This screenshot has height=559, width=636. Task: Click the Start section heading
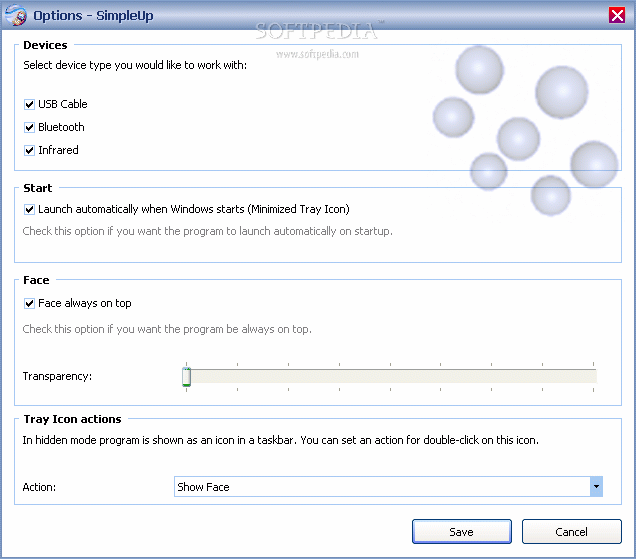pyautogui.click(x=38, y=188)
